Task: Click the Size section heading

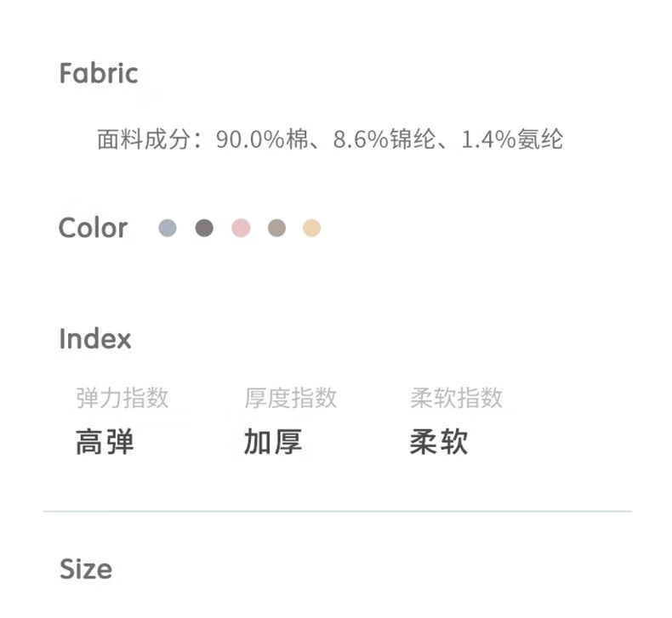Action: click(86, 570)
